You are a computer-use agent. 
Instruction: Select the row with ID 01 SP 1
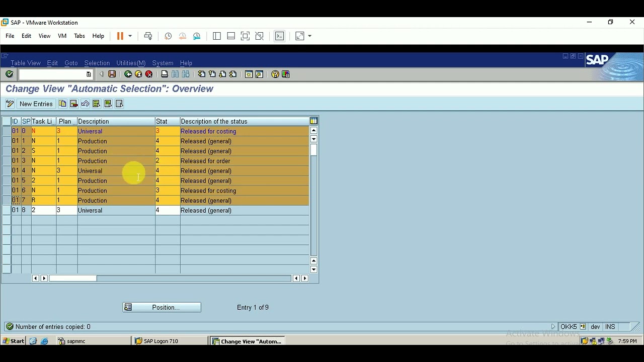(x=7, y=141)
